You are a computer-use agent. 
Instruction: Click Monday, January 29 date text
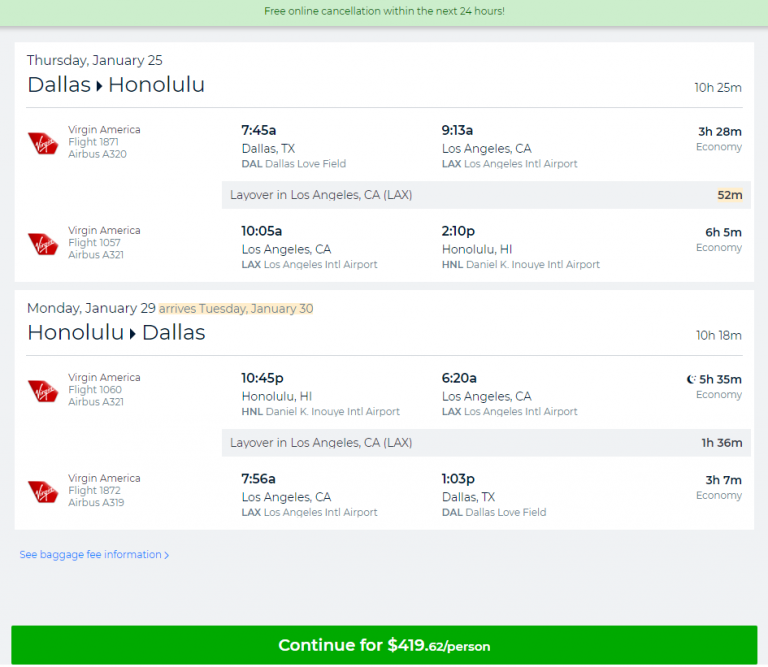91,308
